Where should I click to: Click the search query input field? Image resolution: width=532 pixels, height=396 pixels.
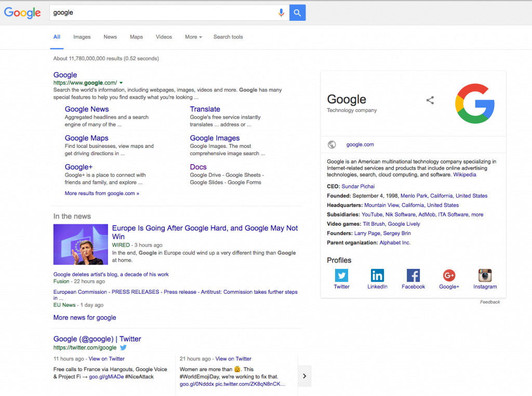163,12
